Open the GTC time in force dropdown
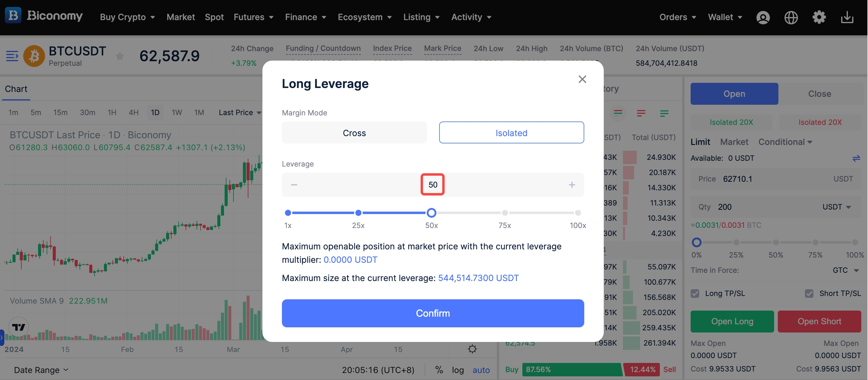Screen dimensions: 868x380 pos(845,270)
